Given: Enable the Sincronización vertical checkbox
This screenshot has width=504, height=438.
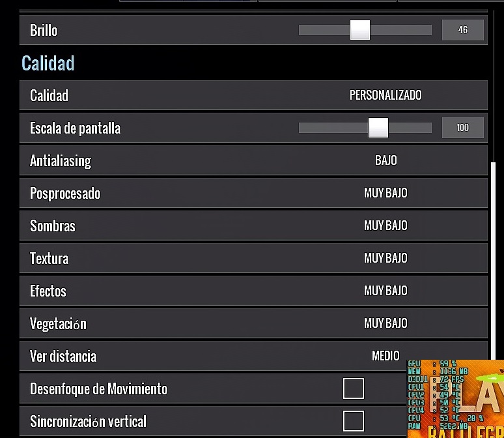Looking at the screenshot, I should click(x=354, y=421).
